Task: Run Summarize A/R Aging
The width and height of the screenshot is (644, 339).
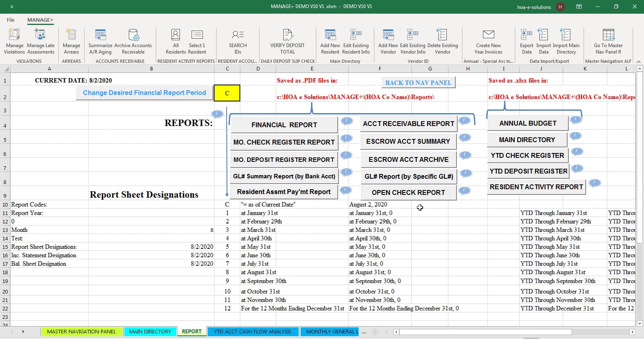Action: pos(100,41)
